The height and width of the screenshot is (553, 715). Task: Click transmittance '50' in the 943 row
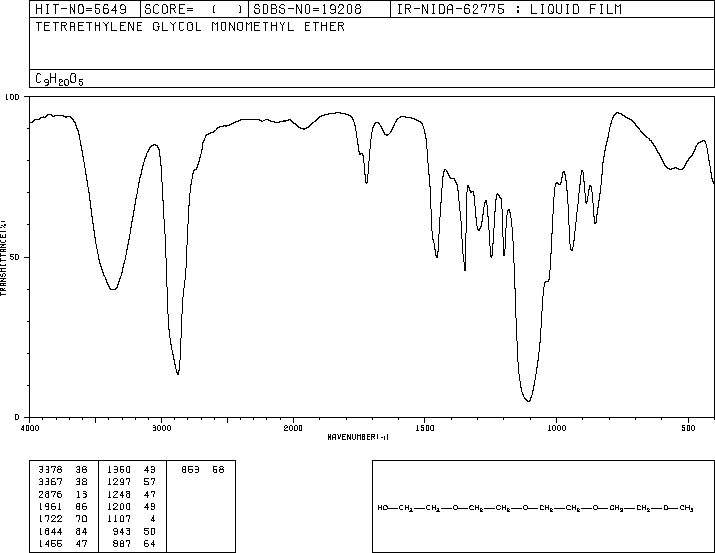150,532
